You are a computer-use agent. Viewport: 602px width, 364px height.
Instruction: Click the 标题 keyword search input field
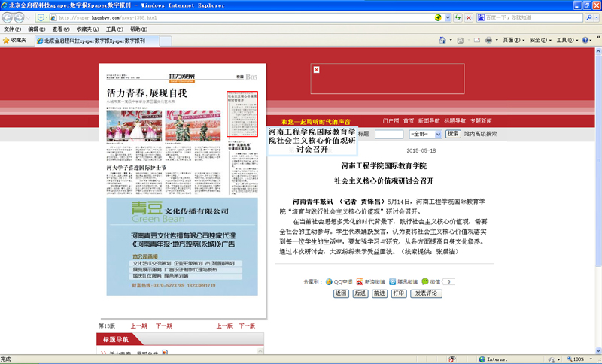coord(389,134)
